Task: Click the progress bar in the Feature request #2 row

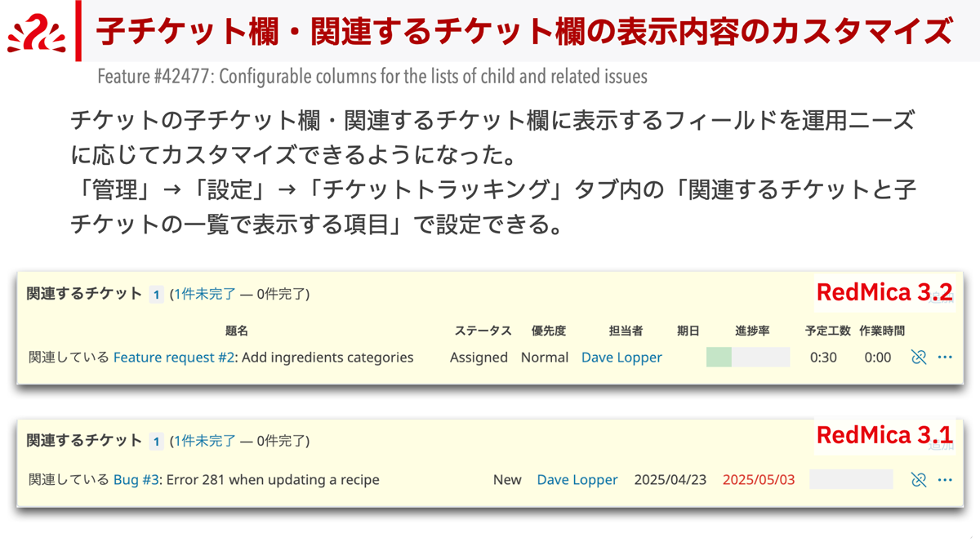Action: (x=747, y=357)
